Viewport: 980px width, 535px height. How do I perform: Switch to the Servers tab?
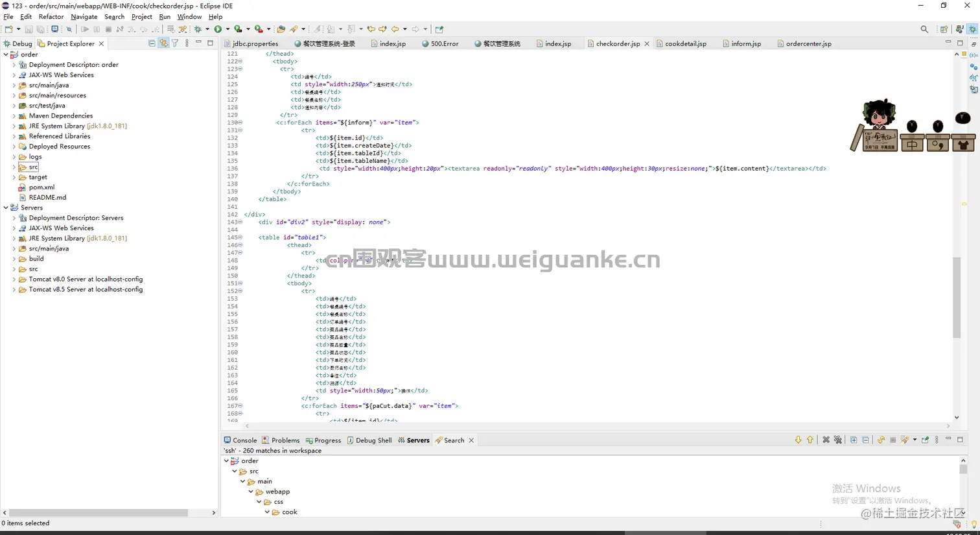point(414,440)
